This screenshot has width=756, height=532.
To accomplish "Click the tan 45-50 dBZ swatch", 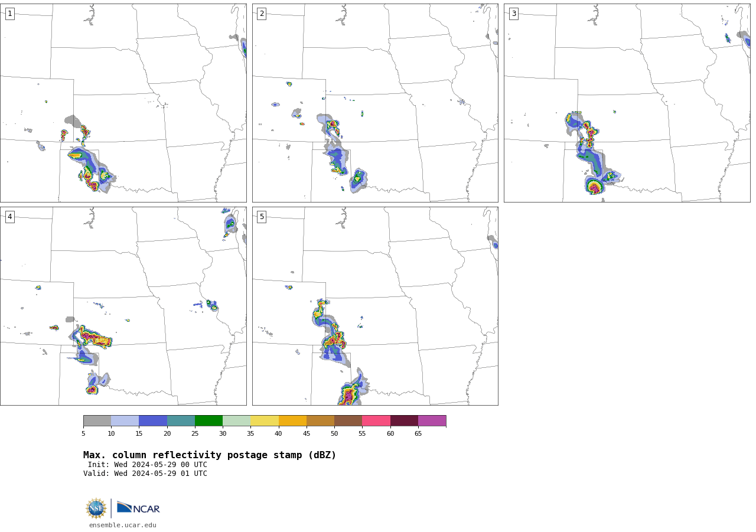I will pos(320,420).
